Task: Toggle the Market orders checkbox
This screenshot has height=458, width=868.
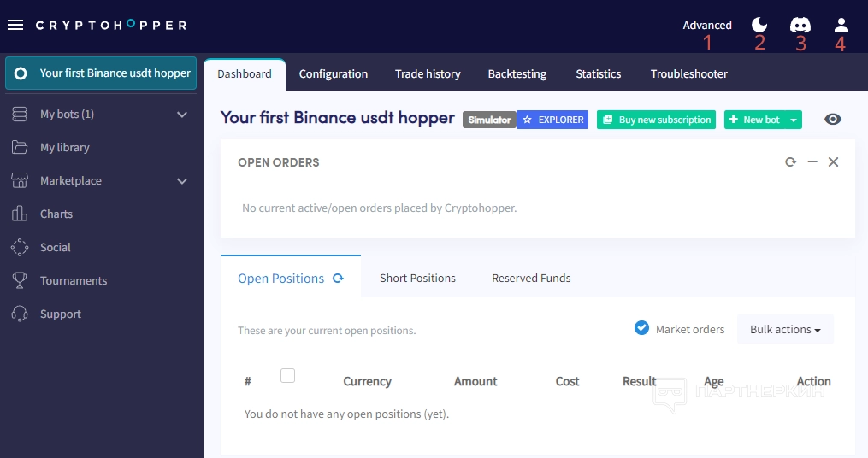Action: [642, 328]
